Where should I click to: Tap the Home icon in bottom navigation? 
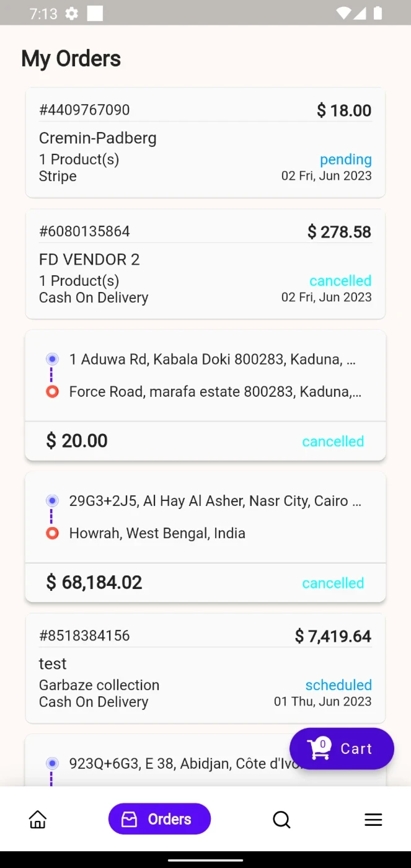[x=38, y=820]
